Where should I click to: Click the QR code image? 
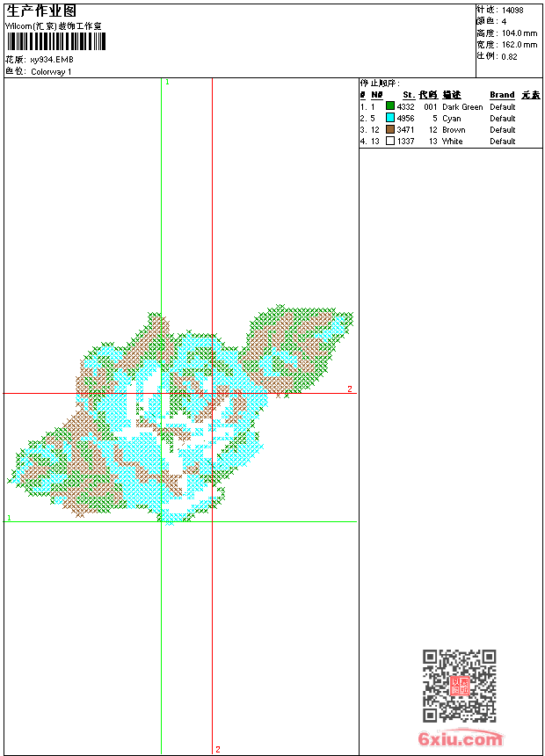[459, 686]
